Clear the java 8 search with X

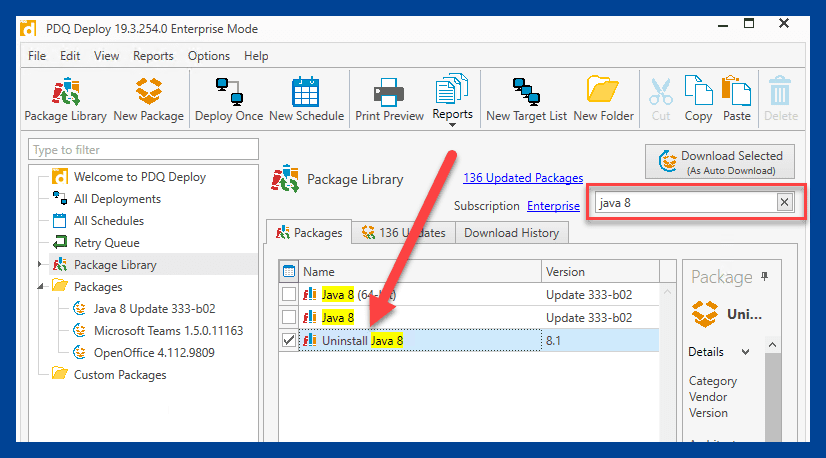[784, 202]
